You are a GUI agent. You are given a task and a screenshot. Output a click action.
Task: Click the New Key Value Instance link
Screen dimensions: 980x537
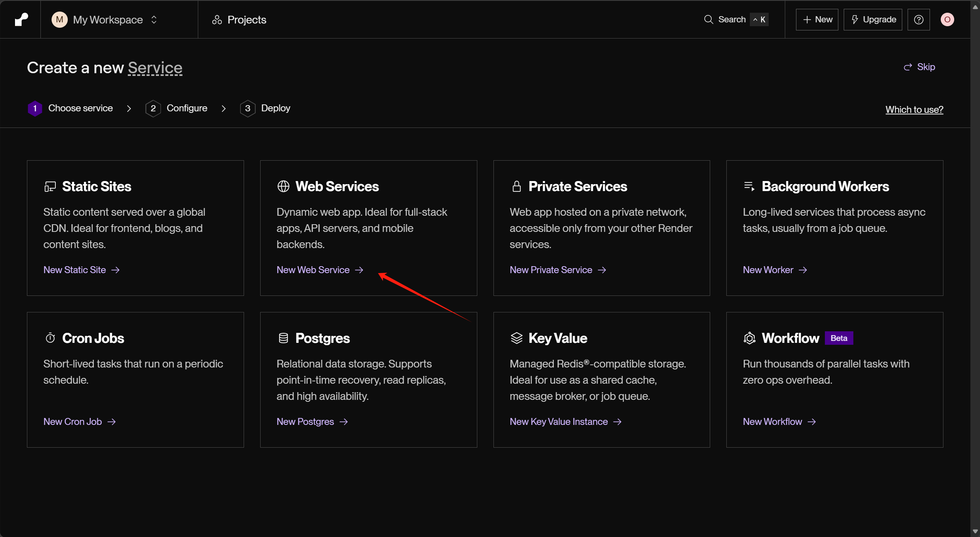(566, 422)
